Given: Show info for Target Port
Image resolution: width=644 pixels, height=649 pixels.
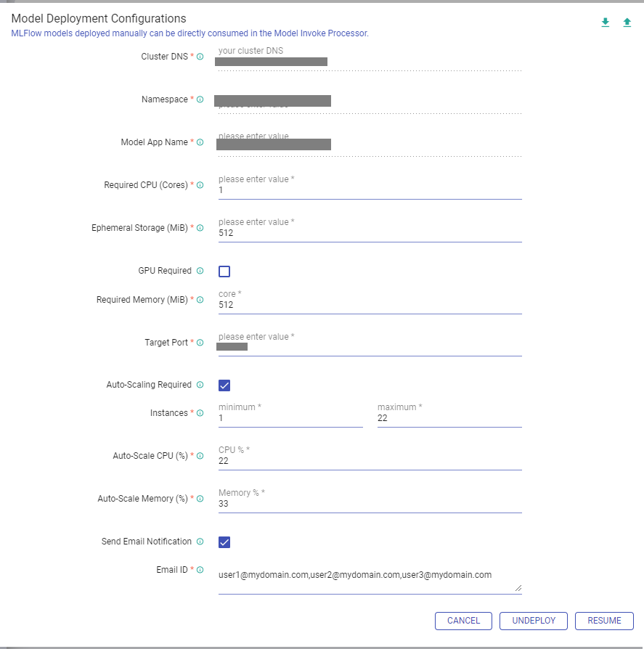Looking at the screenshot, I should 200,343.
